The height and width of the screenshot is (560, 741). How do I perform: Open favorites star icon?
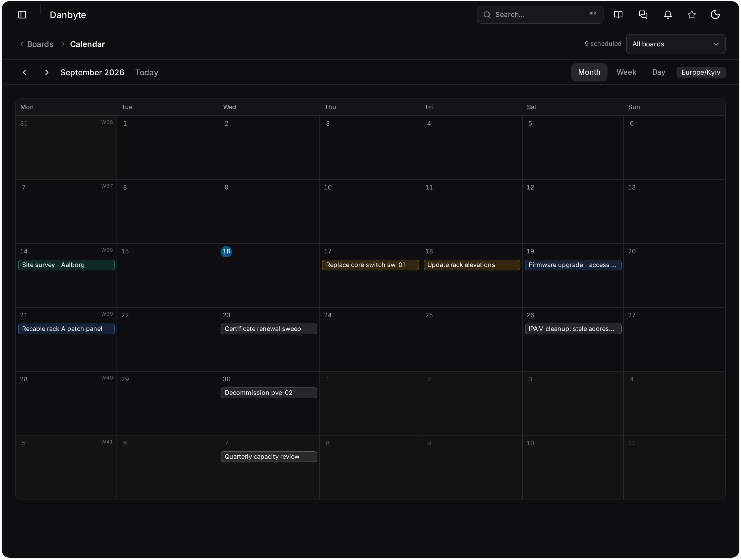coord(692,15)
